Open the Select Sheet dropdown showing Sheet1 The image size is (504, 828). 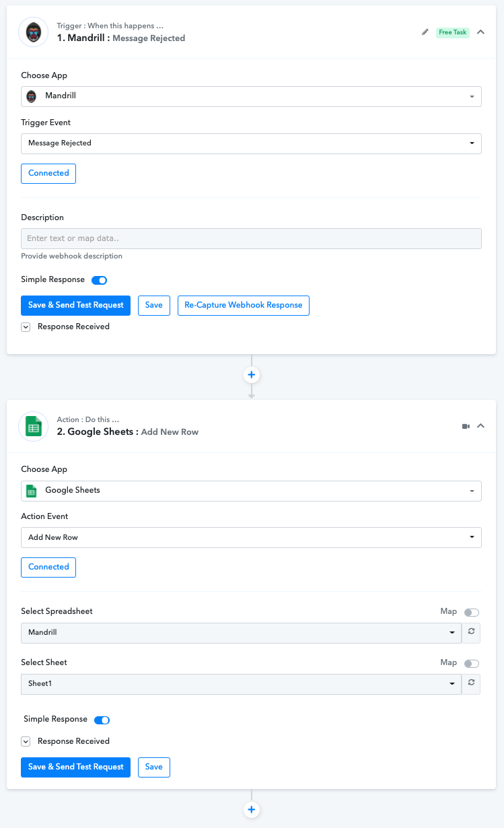(241, 684)
